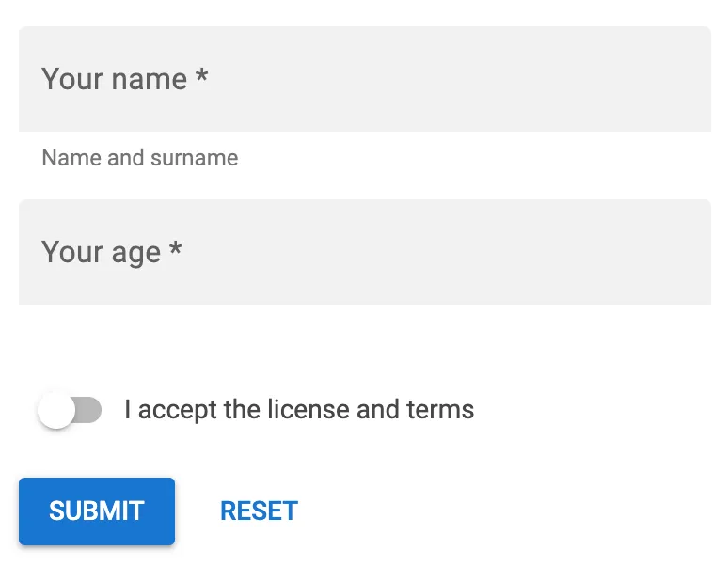Click "I accept the license and terms" label
This screenshot has height=566, width=728.
pyautogui.click(x=299, y=410)
